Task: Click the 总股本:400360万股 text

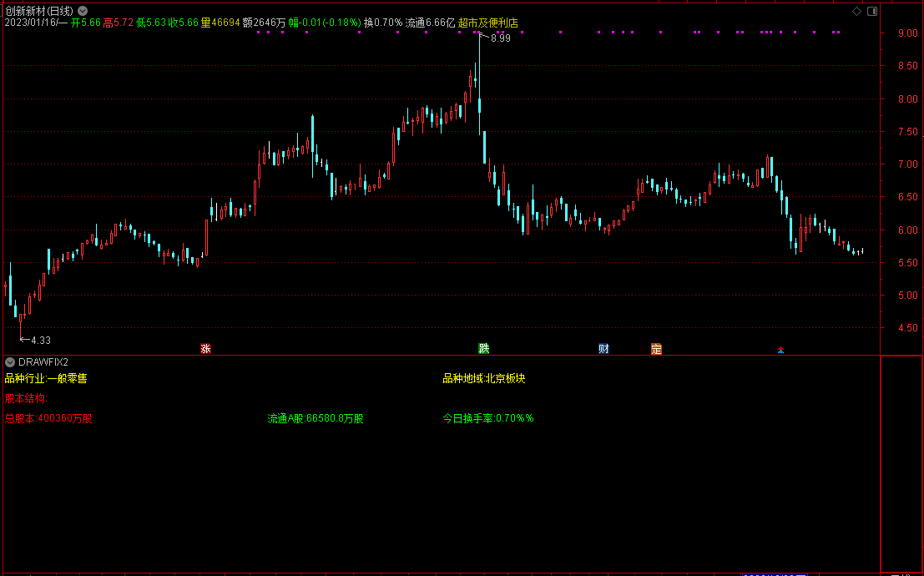Action: (48, 418)
